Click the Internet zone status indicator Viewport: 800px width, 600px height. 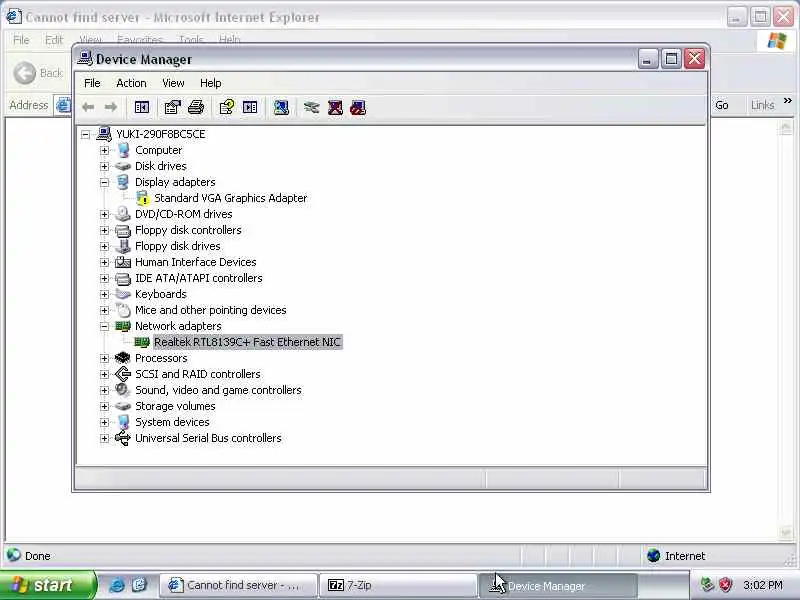[677, 556]
